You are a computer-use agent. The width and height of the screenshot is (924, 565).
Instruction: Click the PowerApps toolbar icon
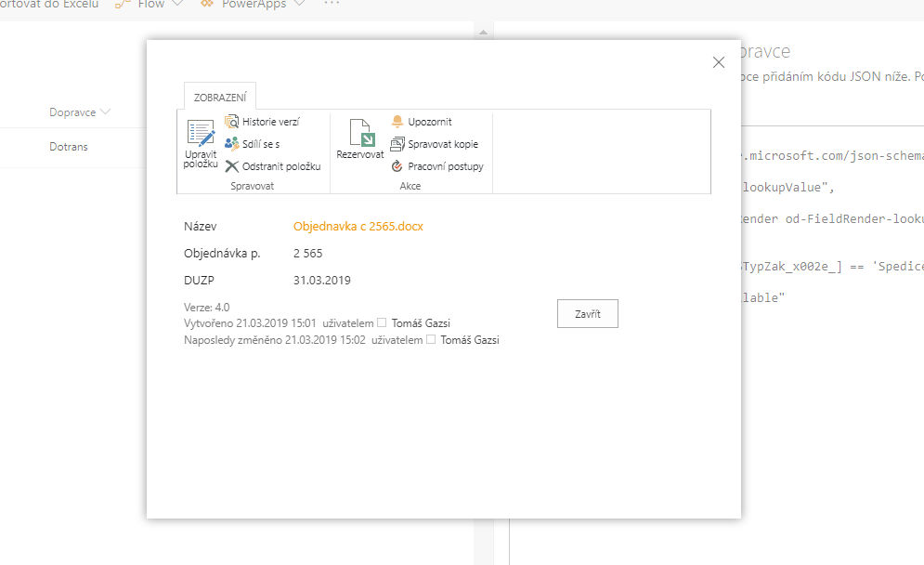(207, 4)
